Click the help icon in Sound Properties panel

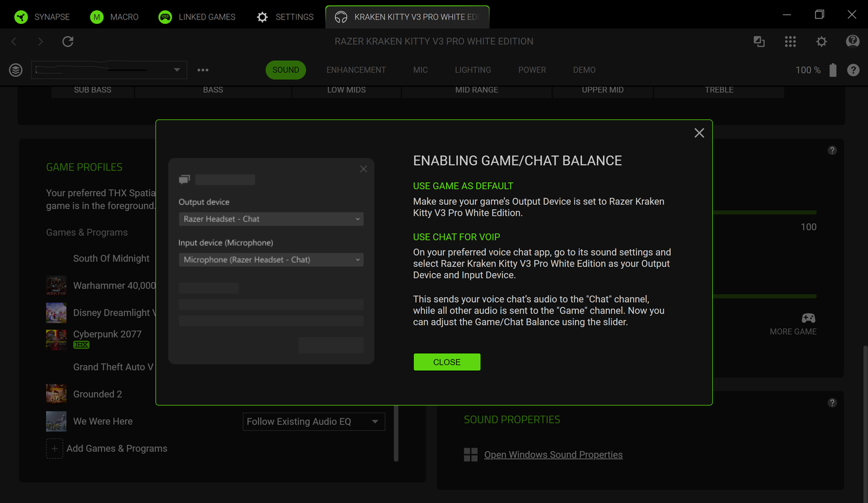(x=832, y=403)
